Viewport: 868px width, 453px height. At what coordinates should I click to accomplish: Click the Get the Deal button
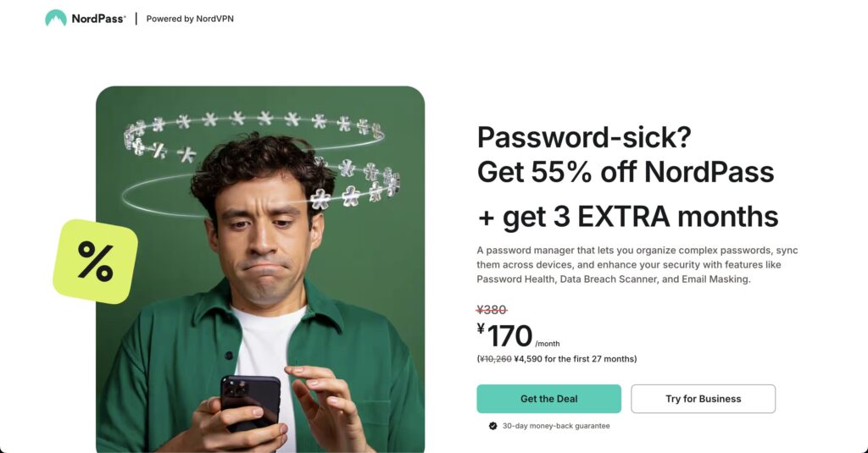pos(548,399)
